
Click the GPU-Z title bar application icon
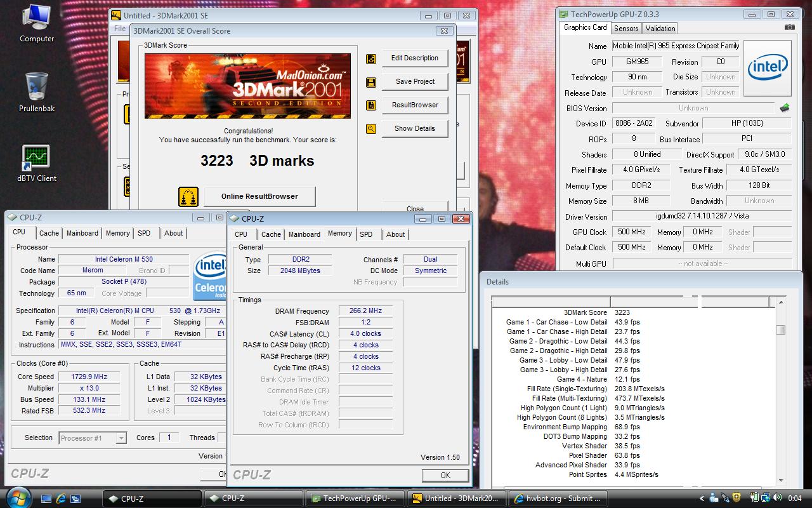click(563, 14)
